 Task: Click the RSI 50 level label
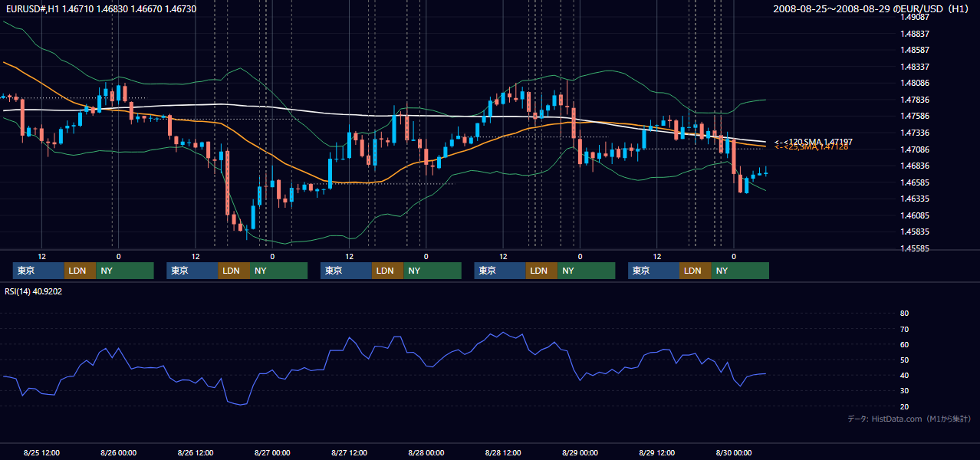(x=904, y=360)
